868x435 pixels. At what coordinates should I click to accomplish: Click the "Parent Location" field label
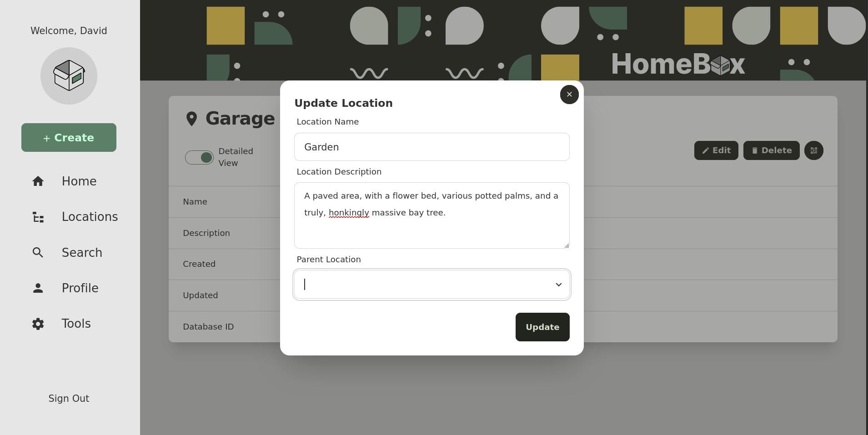coord(328,260)
